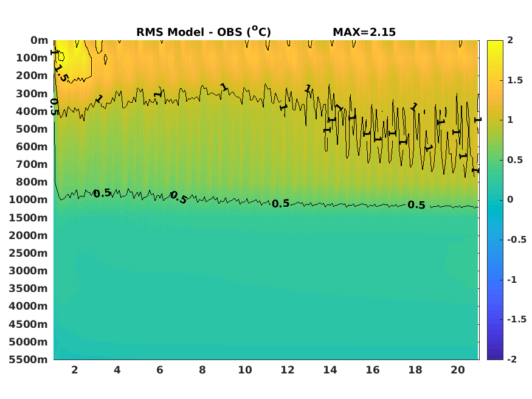Screen dimensions: 532x399
Task: Select the "500m" depth label
Action: [32, 129]
